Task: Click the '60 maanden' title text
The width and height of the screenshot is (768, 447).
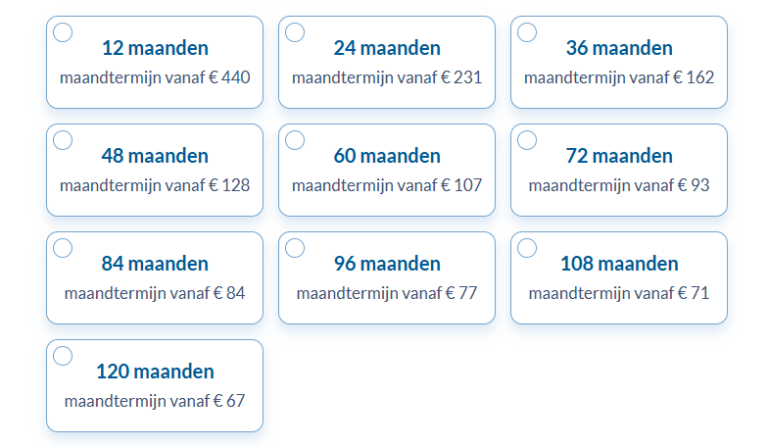Action: 387,156
